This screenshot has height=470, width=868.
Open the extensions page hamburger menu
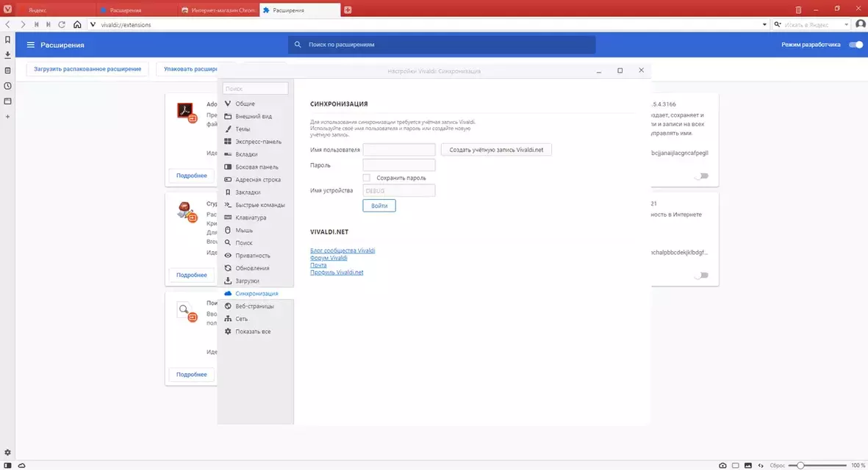click(x=30, y=45)
